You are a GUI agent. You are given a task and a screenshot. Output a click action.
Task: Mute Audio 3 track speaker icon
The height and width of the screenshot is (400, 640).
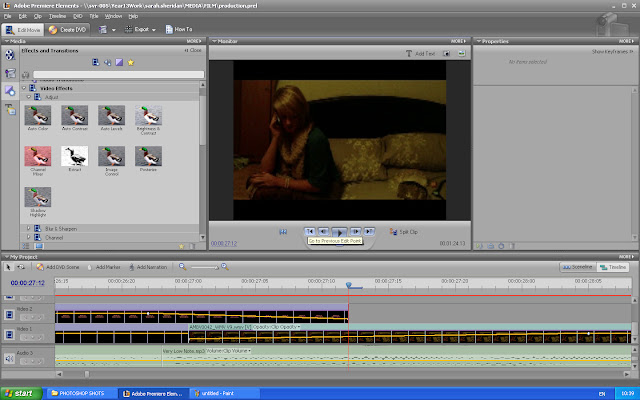(x=9, y=359)
